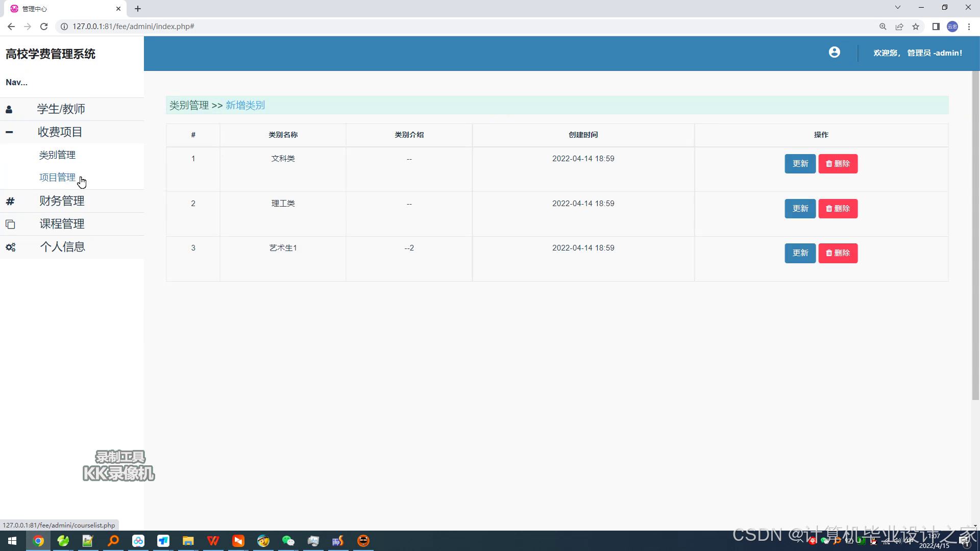Click the page vertical scrollbar
The image size is (980, 551).
coord(975,235)
